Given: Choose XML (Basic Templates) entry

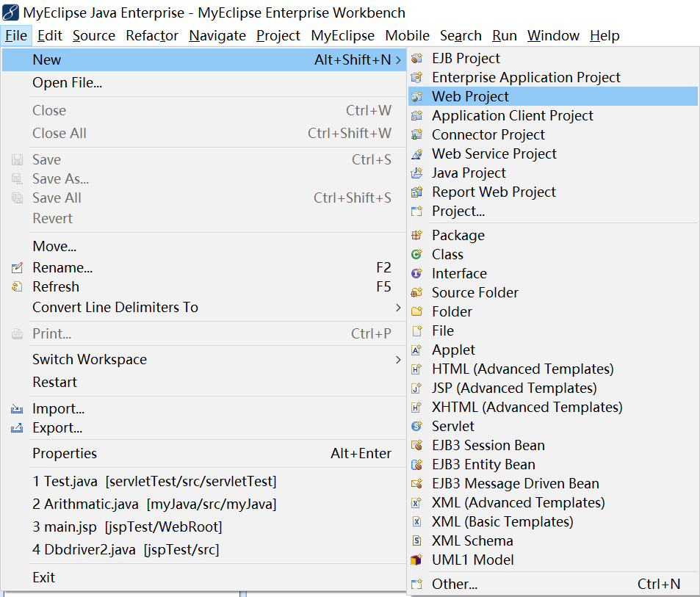Looking at the screenshot, I should [553, 522].
